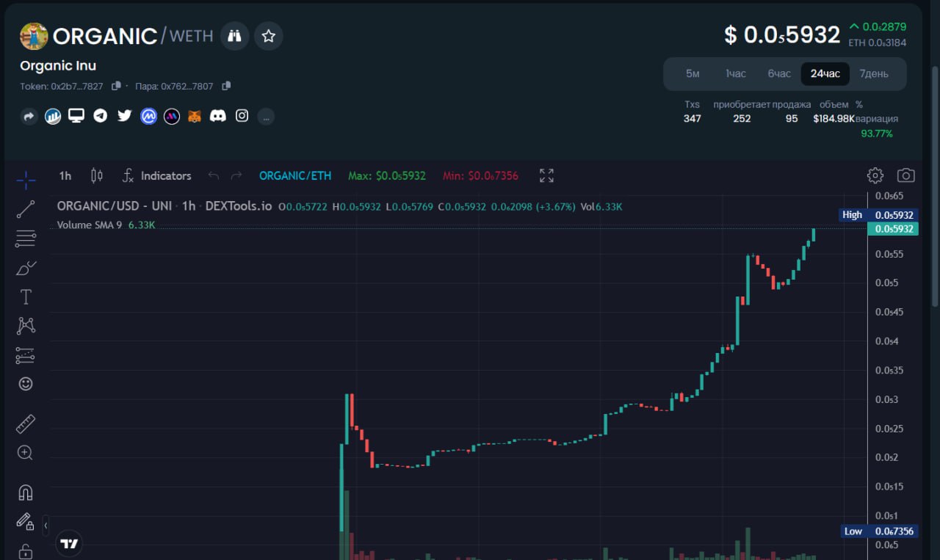
Task: Open the 1h interval dropdown
Action: pyautogui.click(x=65, y=175)
